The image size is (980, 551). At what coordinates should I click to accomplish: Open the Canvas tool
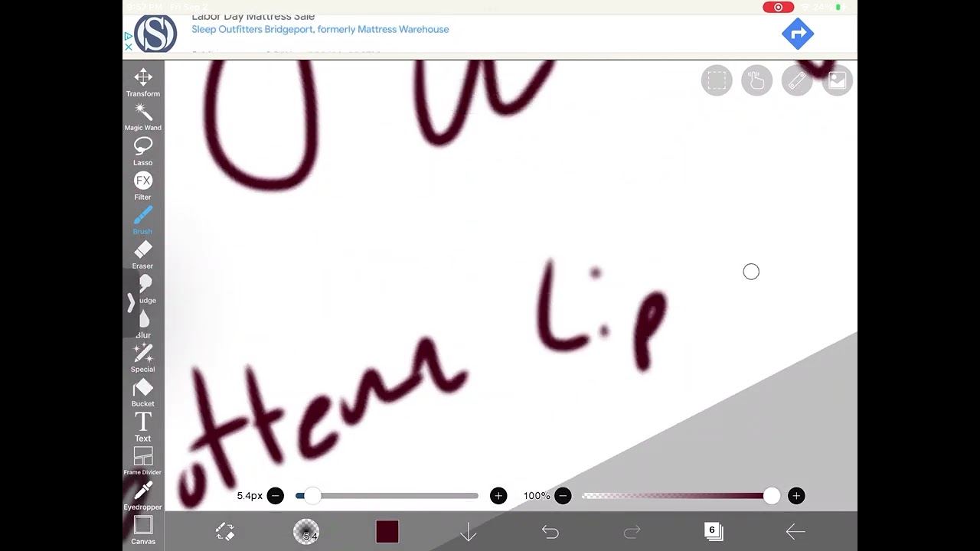(x=143, y=530)
